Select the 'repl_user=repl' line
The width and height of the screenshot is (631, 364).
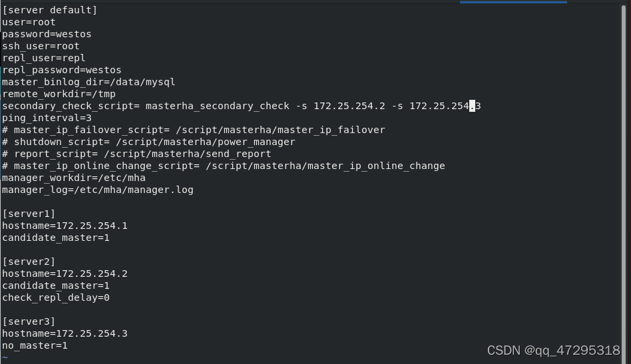click(x=43, y=59)
